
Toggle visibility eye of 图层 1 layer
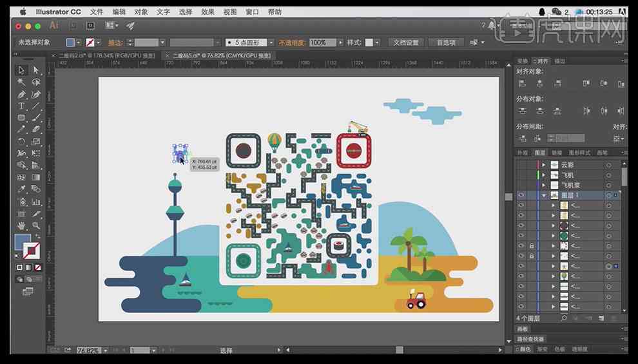tap(521, 195)
